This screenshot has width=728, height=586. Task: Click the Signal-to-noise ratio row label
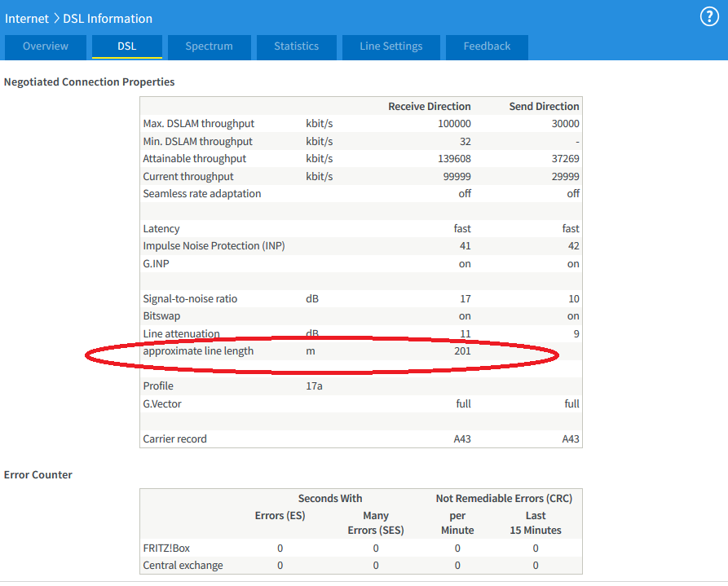click(x=190, y=299)
